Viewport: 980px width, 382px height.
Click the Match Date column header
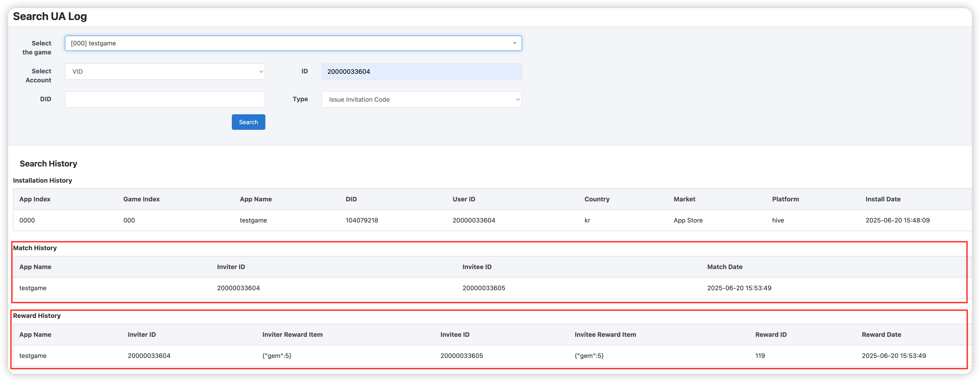click(x=724, y=267)
